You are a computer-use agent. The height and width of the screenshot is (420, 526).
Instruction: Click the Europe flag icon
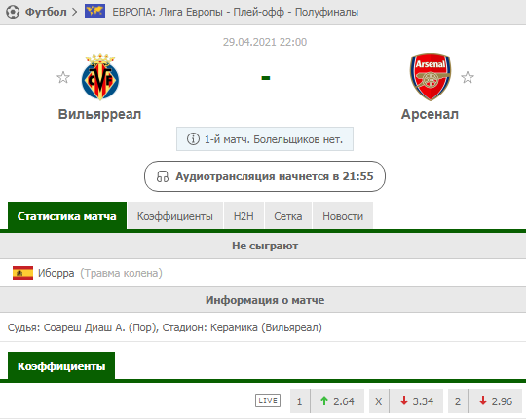[x=94, y=11]
